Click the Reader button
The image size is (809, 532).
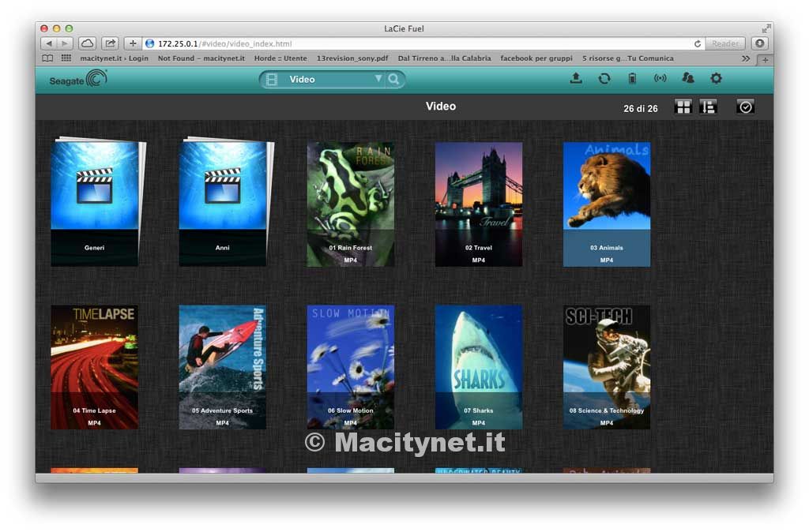[x=725, y=44]
